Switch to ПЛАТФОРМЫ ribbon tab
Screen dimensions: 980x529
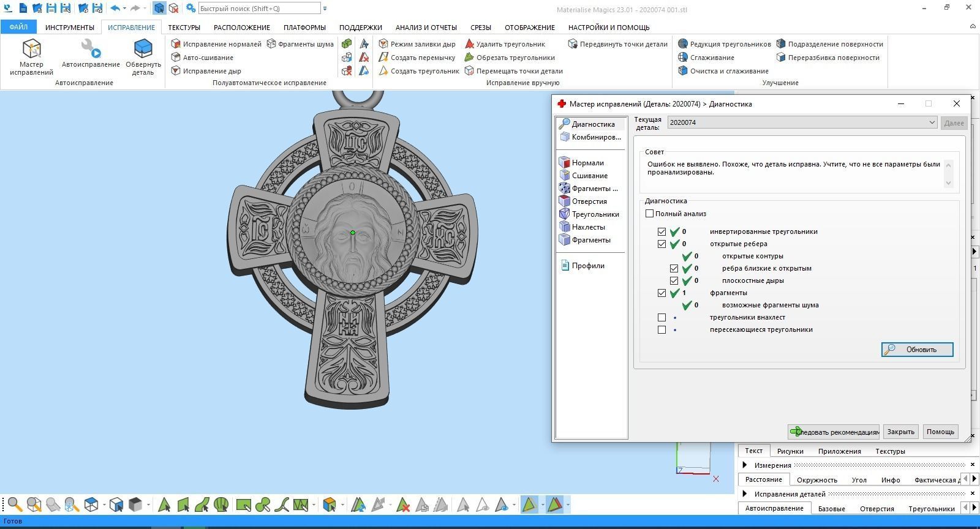pos(304,28)
